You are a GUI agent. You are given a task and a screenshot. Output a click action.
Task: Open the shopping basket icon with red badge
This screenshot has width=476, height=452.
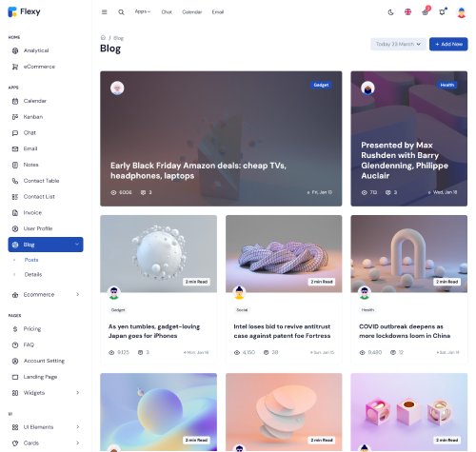[x=426, y=12]
